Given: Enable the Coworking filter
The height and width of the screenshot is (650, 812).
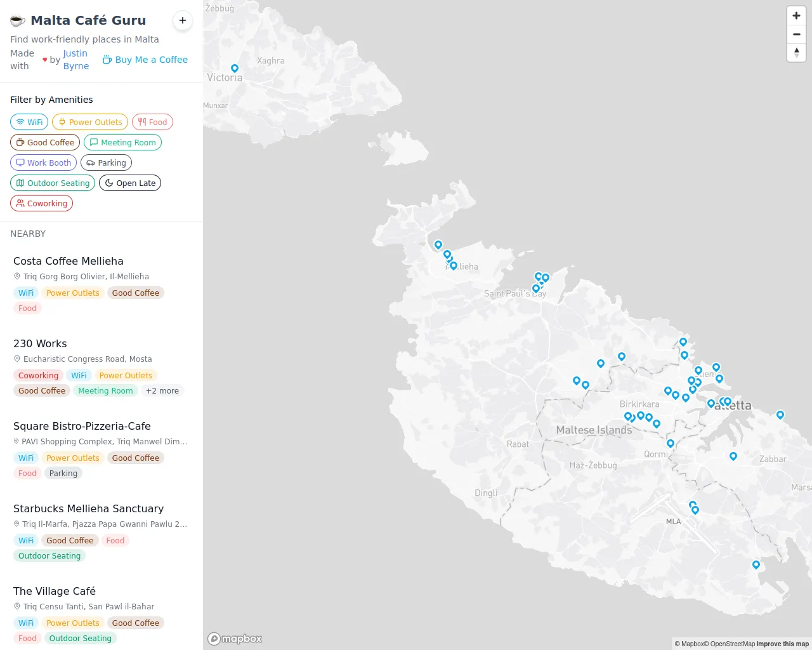Looking at the screenshot, I should pyautogui.click(x=42, y=203).
